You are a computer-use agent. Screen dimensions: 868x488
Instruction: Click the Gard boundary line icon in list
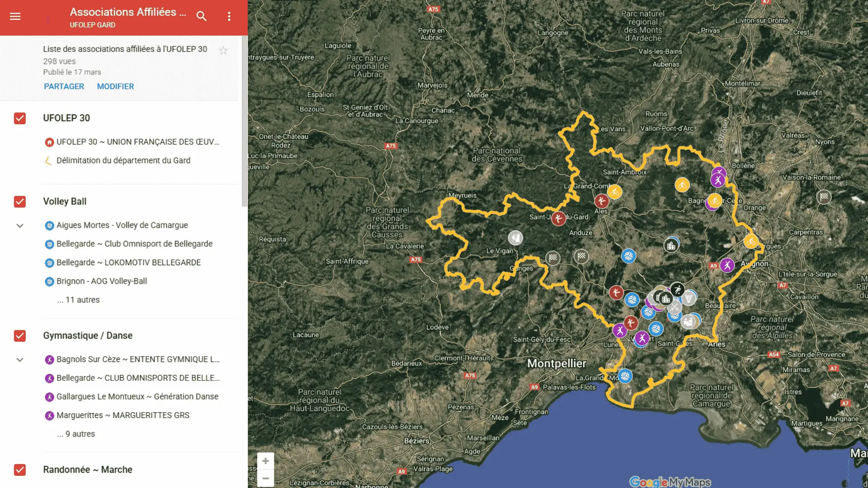(x=48, y=161)
